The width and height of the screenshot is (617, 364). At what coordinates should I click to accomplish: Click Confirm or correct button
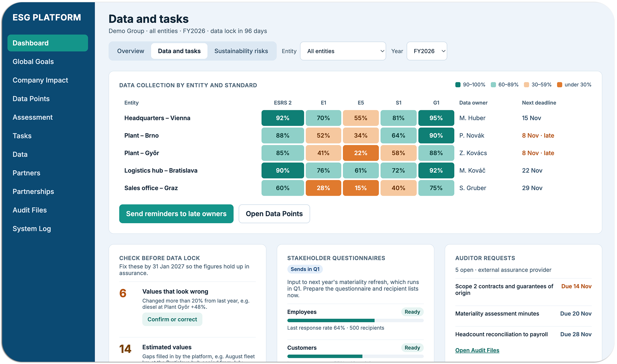172,319
